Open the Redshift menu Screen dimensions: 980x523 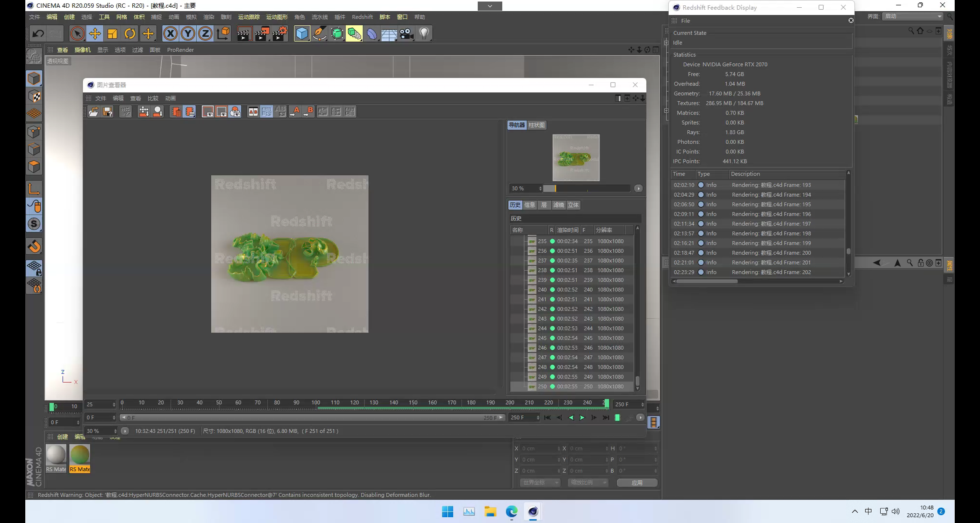point(362,17)
